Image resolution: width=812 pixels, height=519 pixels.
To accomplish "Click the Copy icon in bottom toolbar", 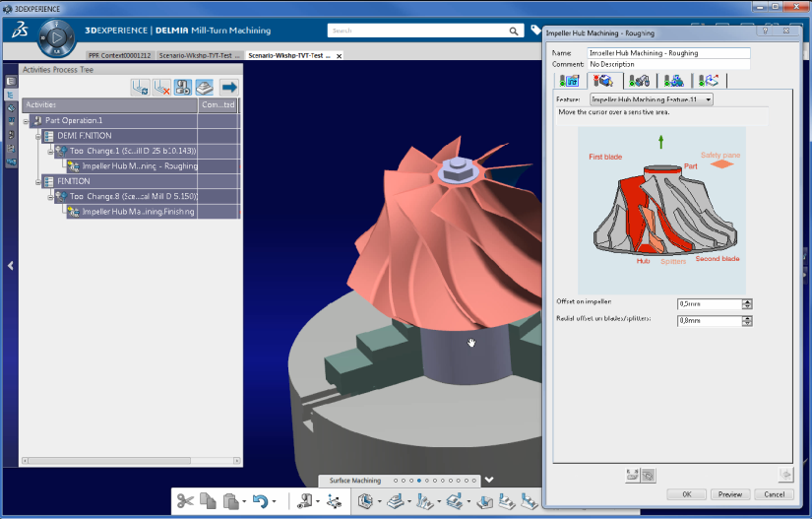I will click(x=208, y=501).
